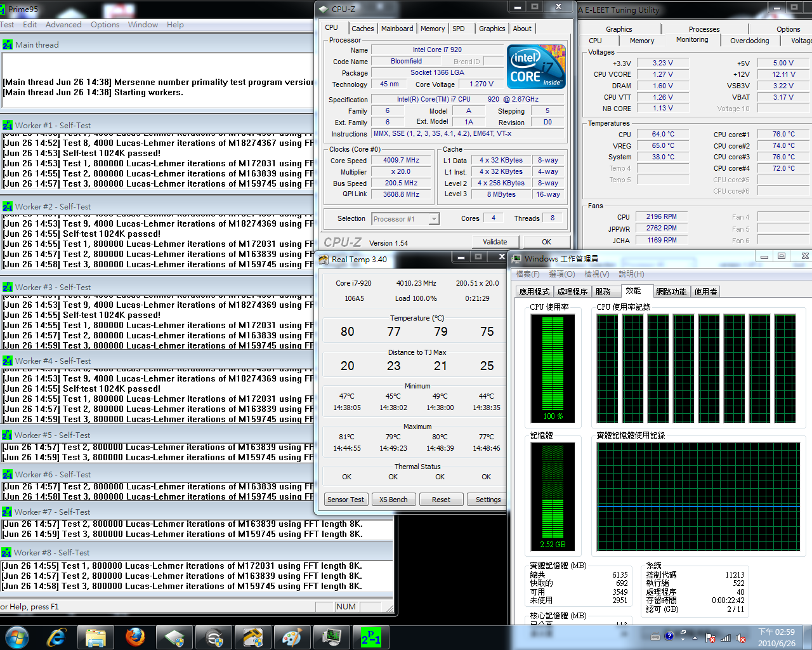This screenshot has height=650, width=812.
Task: Click the network signal tray icon
Action: (x=726, y=638)
